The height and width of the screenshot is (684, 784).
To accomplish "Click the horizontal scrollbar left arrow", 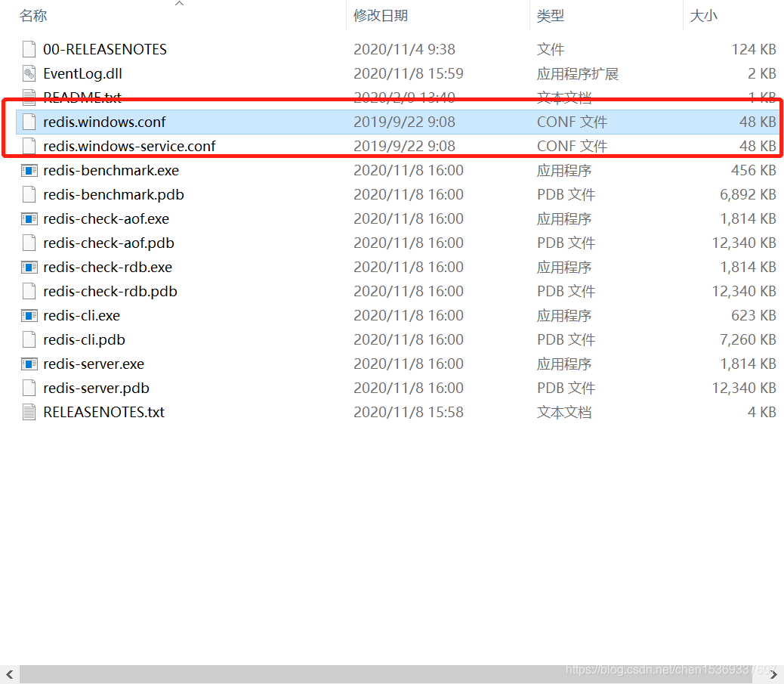I will [10, 674].
